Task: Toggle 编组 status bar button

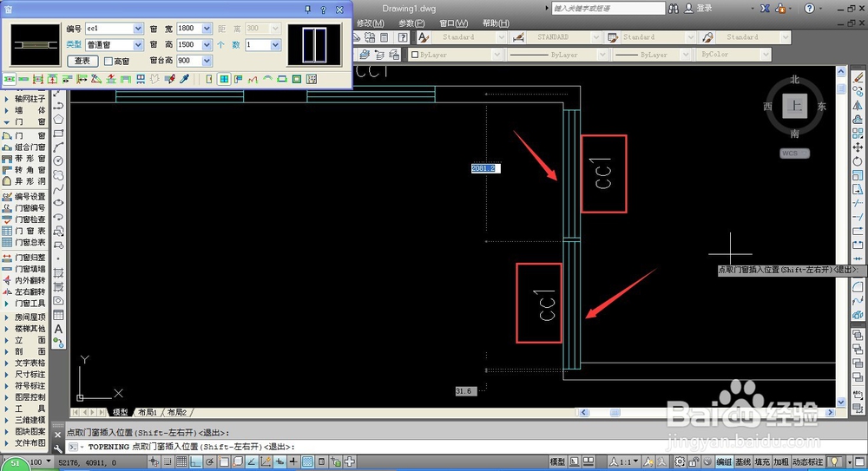Action: point(724,461)
